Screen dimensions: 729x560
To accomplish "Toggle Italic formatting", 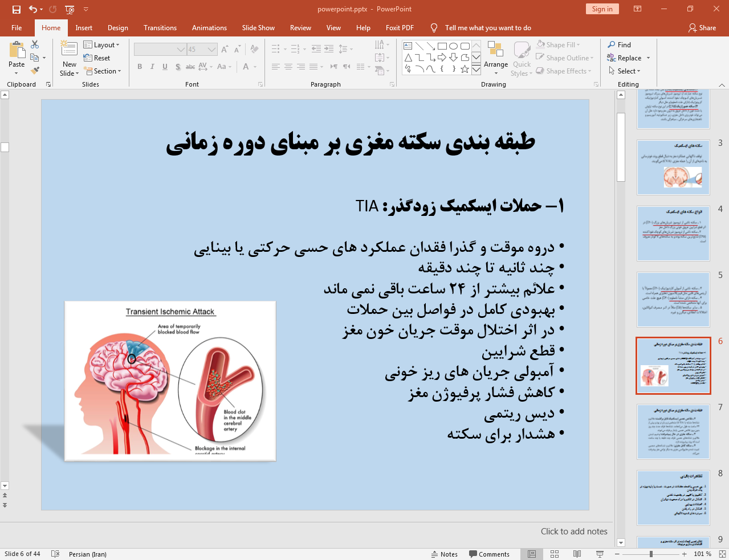I will click(x=152, y=67).
